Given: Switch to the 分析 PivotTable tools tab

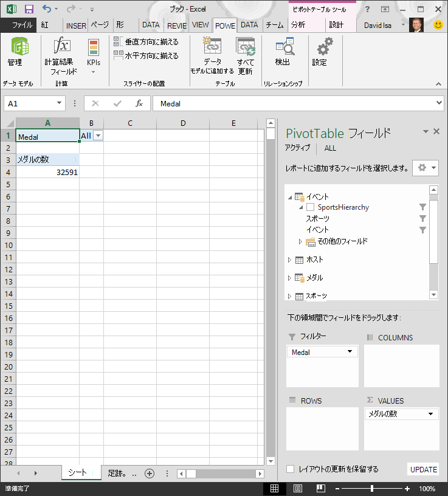Looking at the screenshot, I should (298, 25).
